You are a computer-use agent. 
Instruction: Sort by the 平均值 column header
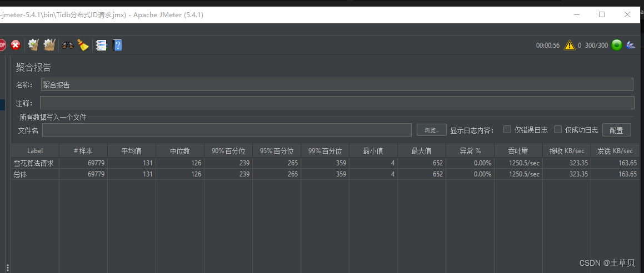pyautogui.click(x=132, y=151)
